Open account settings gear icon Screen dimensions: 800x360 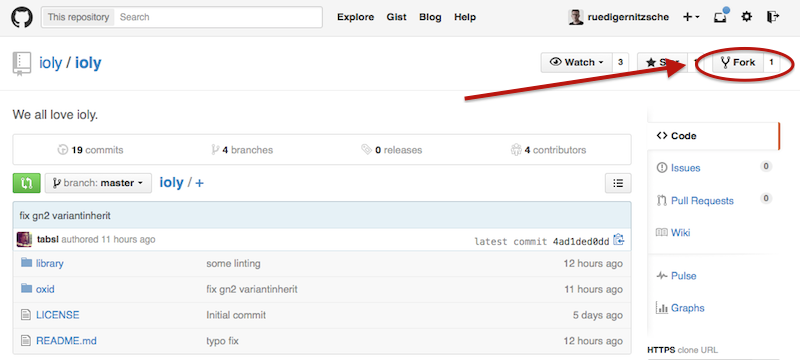746,17
